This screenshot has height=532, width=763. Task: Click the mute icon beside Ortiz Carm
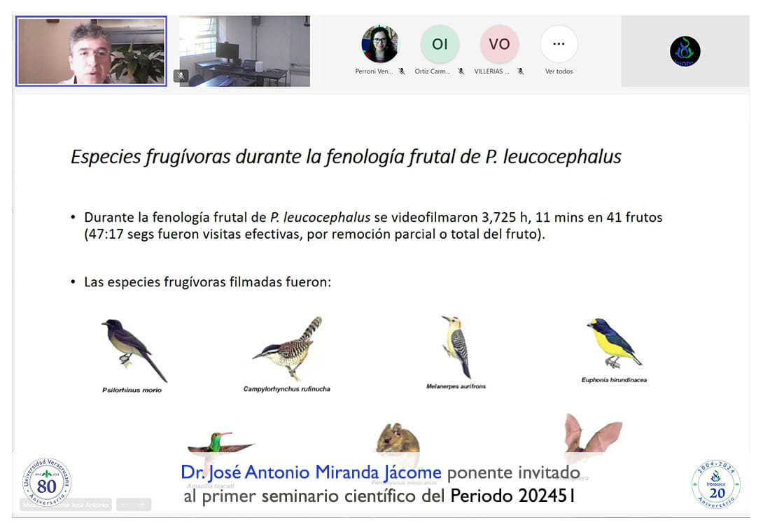tap(461, 71)
